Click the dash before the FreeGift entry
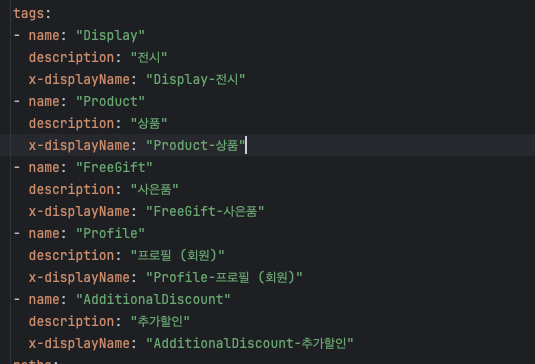 pos(16,167)
